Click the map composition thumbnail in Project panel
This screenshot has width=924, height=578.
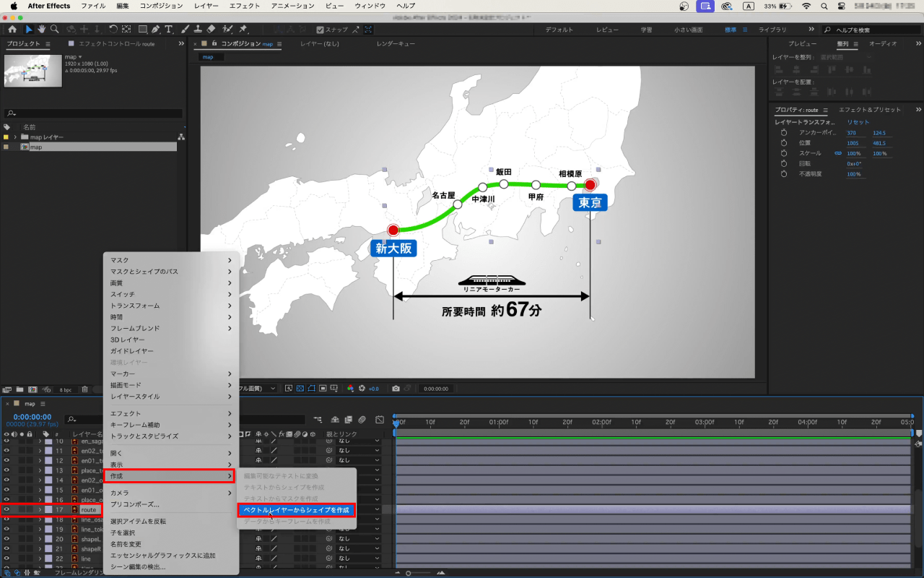(x=32, y=71)
